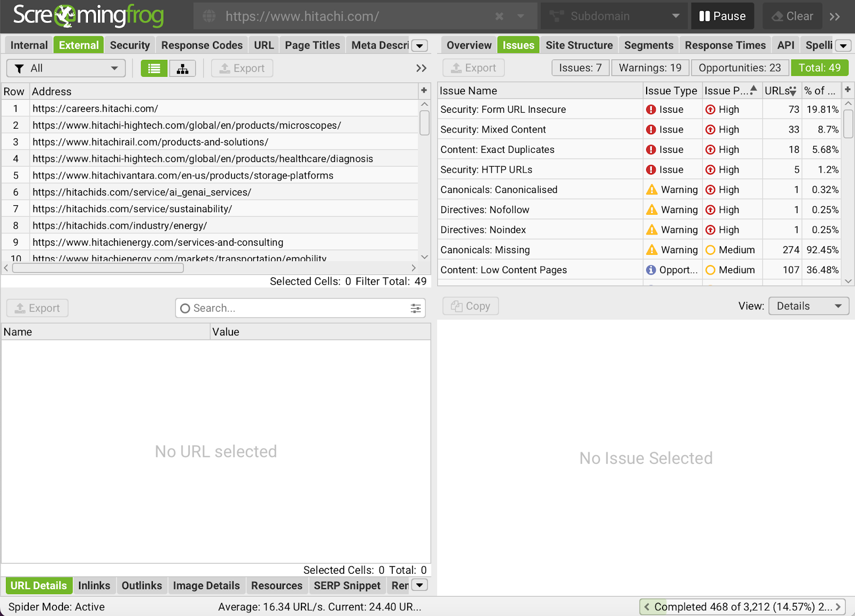This screenshot has width=855, height=616.
Task: Open the API tab
Action: click(x=786, y=45)
